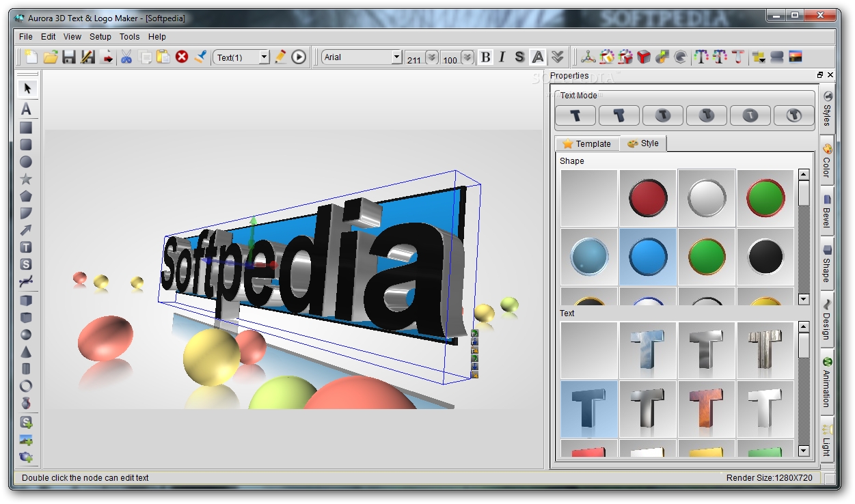Switch to the Style tab in Properties
855x504 pixels.
(644, 143)
